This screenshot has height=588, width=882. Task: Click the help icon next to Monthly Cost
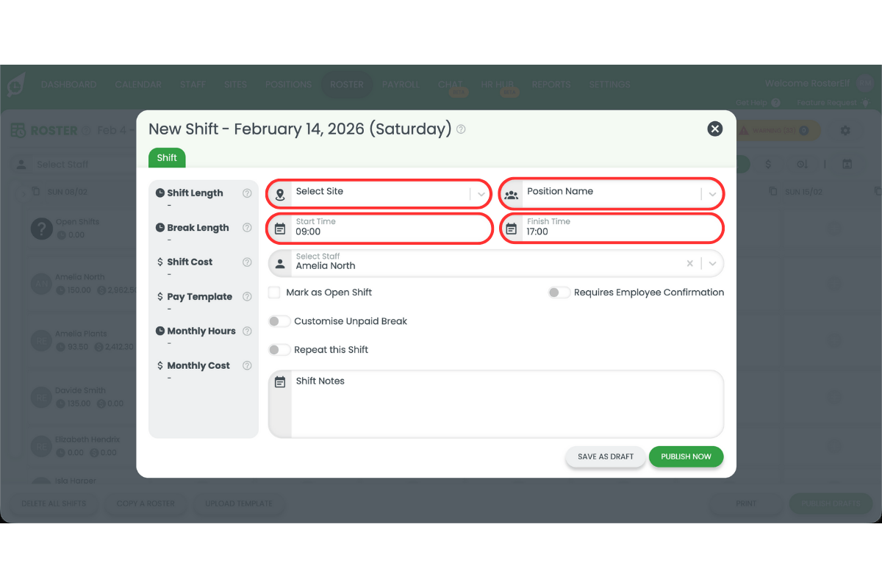[247, 366]
